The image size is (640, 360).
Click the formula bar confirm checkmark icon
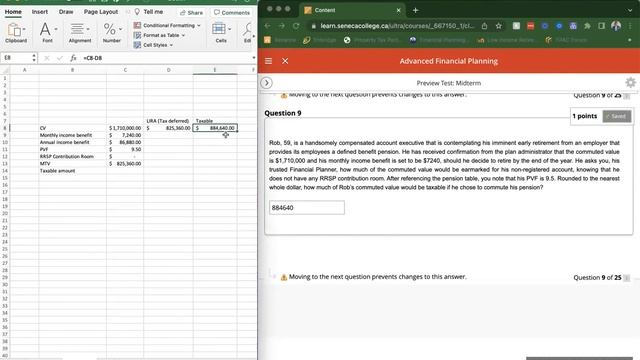(x=60, y=58)
